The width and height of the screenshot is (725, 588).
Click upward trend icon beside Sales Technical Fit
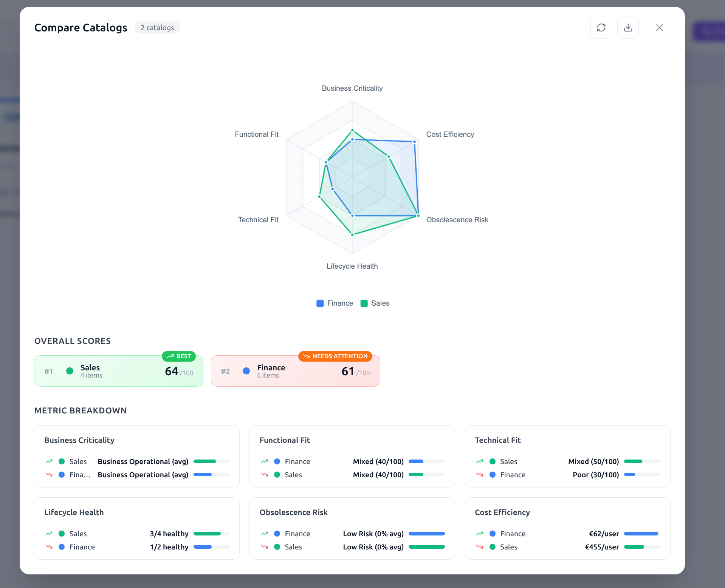(480, 461)
